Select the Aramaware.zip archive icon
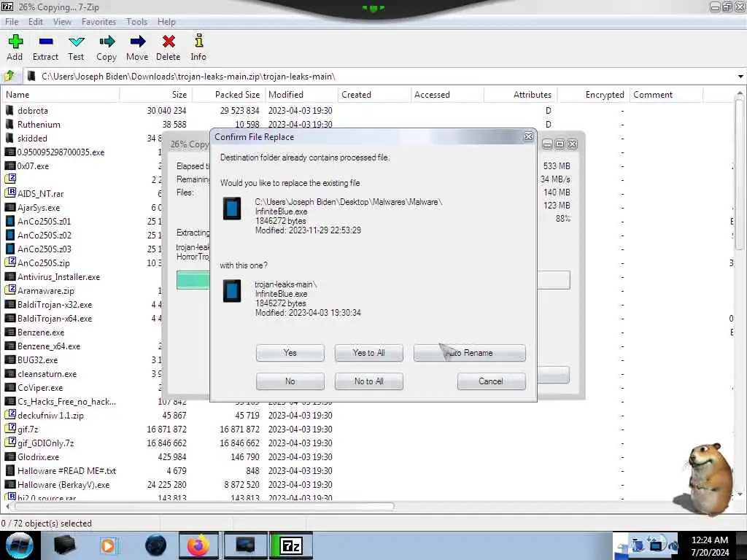The image size is (747, 560). (10, 290)
